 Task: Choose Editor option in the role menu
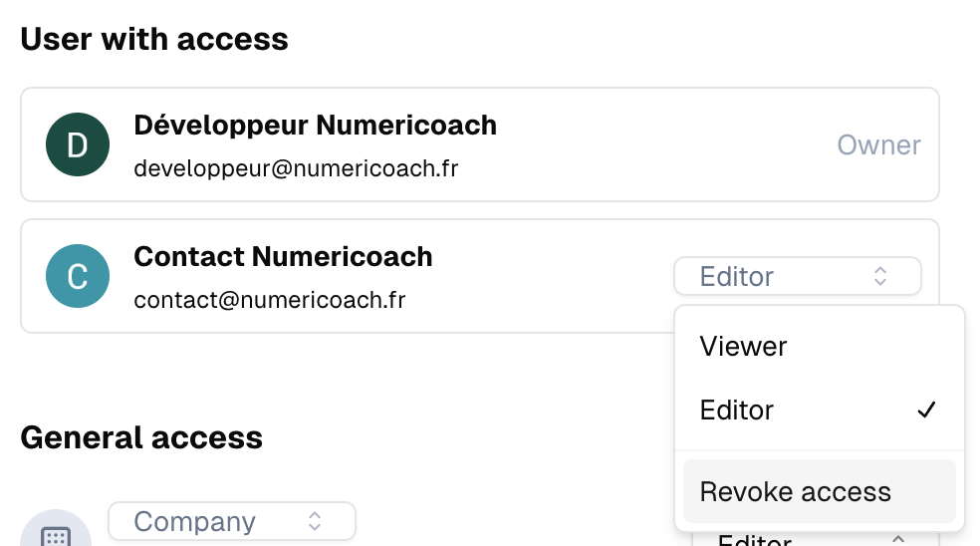click(820, 409)
